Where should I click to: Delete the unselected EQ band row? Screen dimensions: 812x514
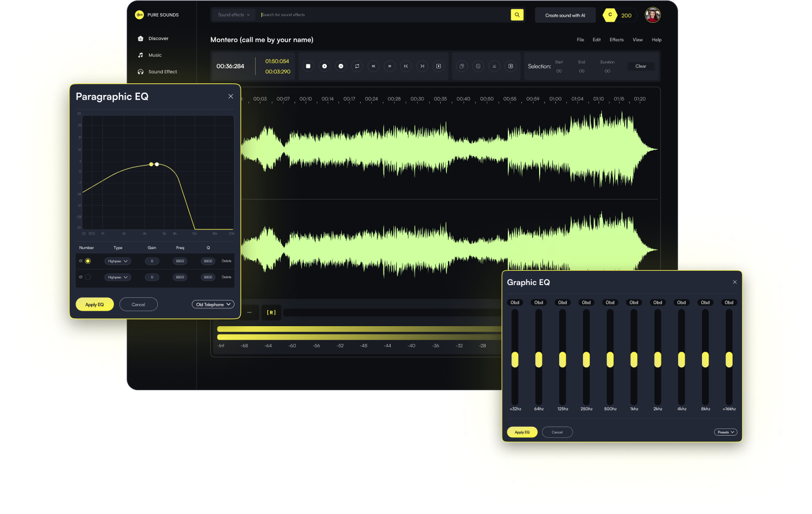226,277
